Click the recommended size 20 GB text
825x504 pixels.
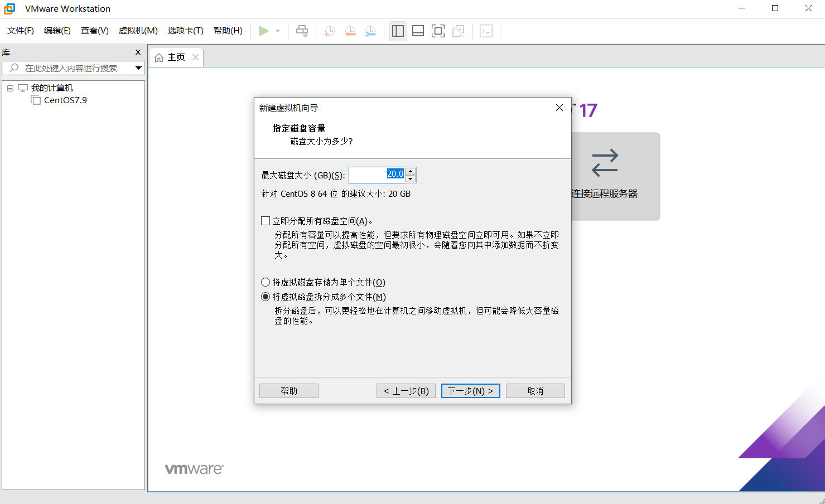[336, 194]
